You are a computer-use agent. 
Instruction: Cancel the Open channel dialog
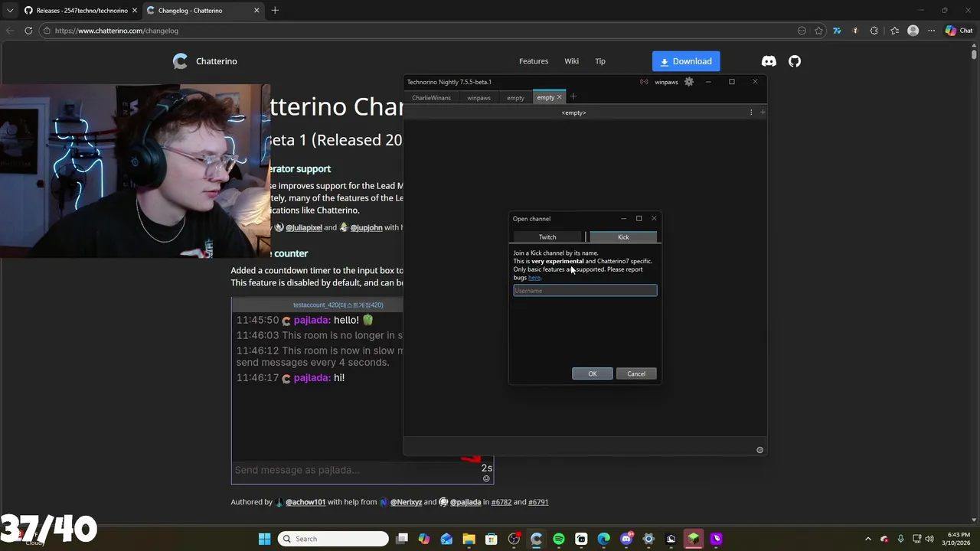pos(636,373)
